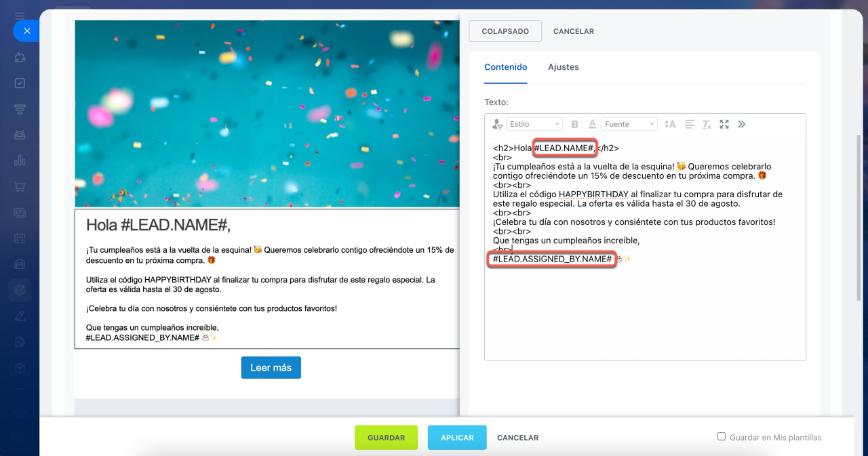This screenshot has width=868, height=456.
Task: Click the '¡Tu cumpleaños está a la vuelta' preview paragraph
Action: (270, 255)
